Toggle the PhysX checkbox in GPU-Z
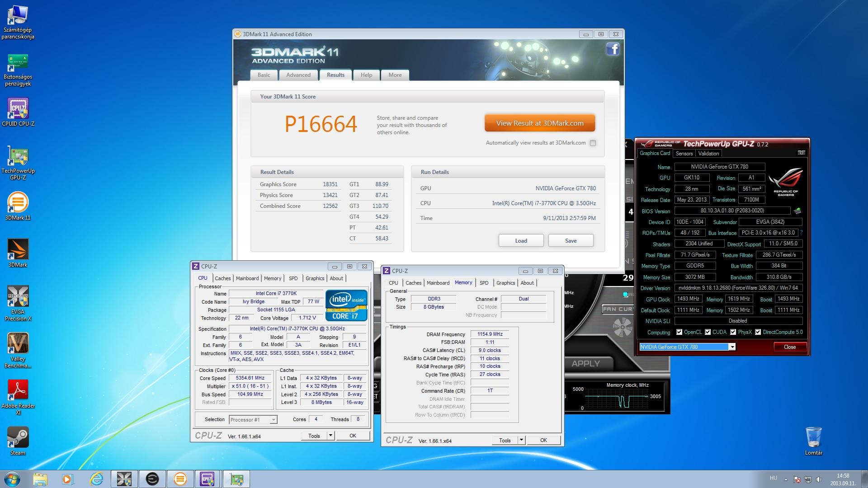This screenshot has height=488, width=868. click(x=733, y=332)
